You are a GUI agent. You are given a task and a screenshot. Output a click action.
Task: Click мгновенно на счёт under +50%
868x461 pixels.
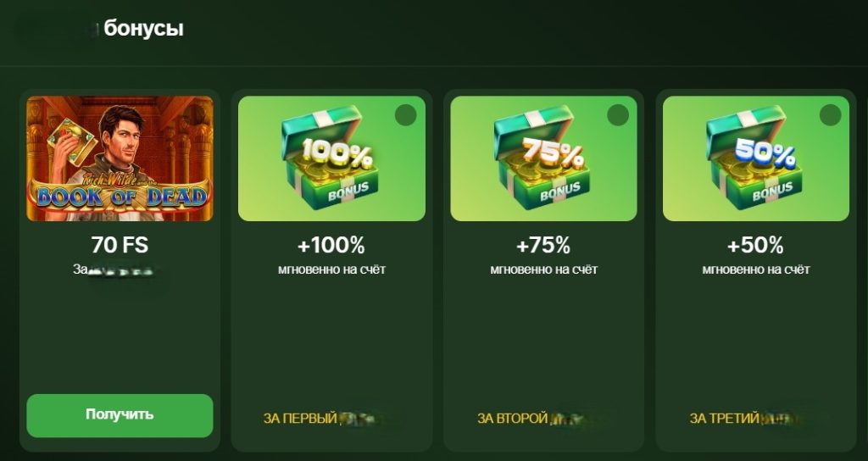[x=755, y=269]
